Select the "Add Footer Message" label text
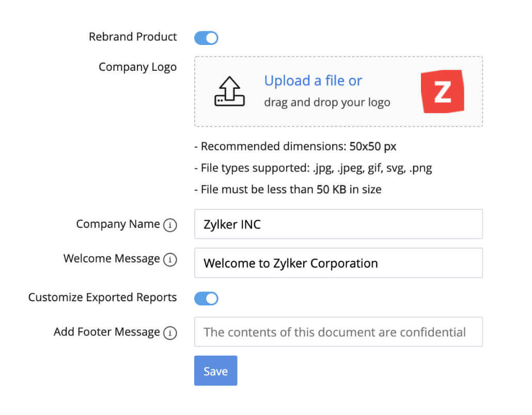Viewport: 532px width, 415px height. pos(106,332)
